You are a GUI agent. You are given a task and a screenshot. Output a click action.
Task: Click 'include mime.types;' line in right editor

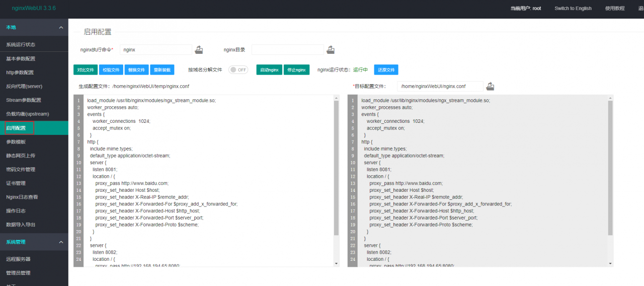385,149
